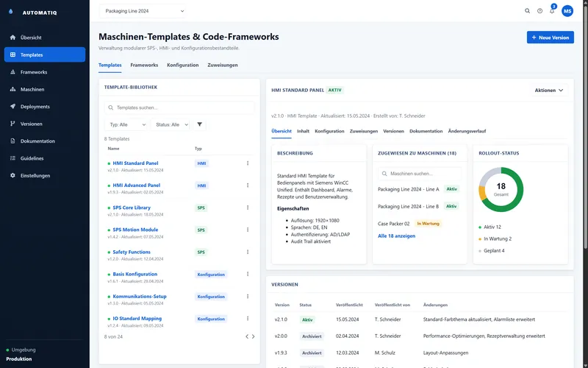Click the filter funnel icon in template library
588x368 pixels.
tap(199, 124)
